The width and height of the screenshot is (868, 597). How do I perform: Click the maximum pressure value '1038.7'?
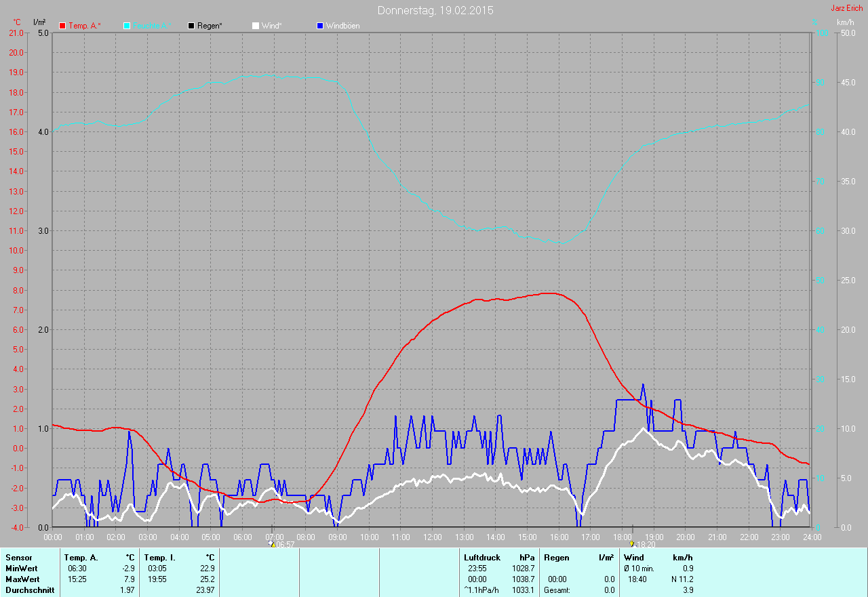tap(524, 579)
